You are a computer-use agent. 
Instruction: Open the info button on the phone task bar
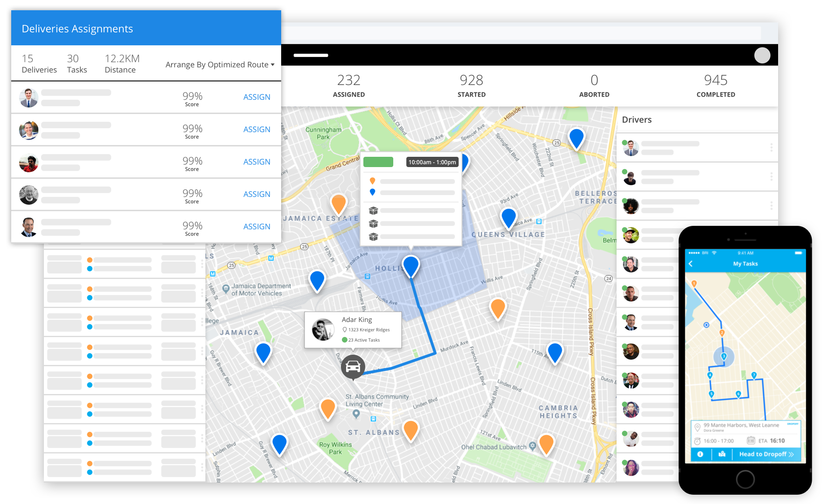click(700, 454)
